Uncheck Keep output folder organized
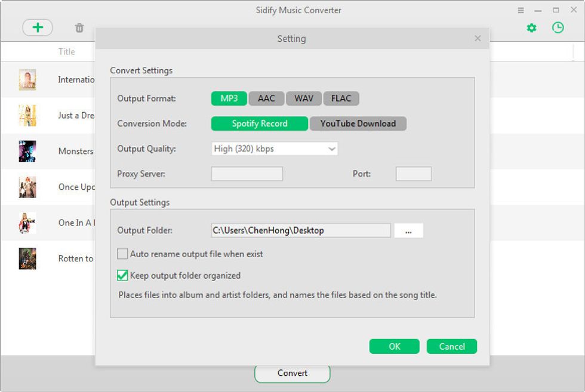The width and height of the screenshot is (585, 392). tap(122, 276)
